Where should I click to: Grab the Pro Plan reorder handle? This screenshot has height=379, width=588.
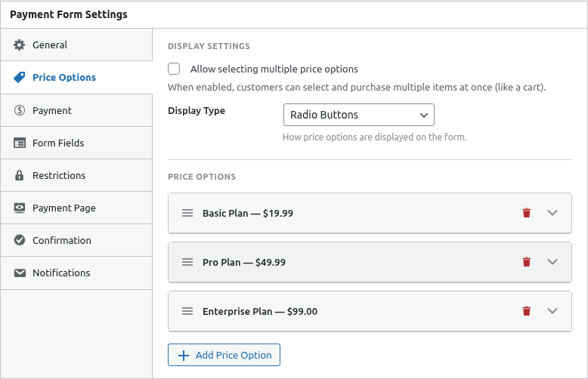[x=187, y=262]
